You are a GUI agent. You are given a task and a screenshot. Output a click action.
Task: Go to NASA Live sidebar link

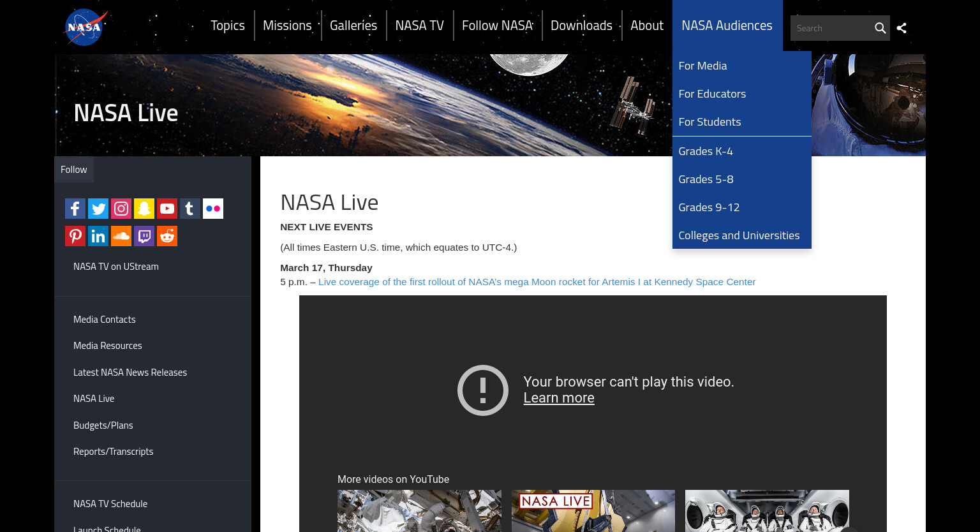94,399
